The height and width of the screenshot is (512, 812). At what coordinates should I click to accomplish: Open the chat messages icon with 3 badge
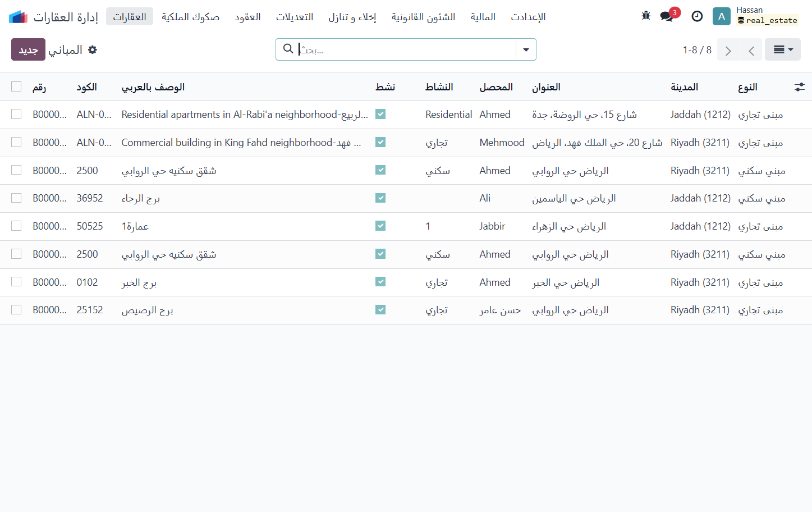tap(667, 16)
